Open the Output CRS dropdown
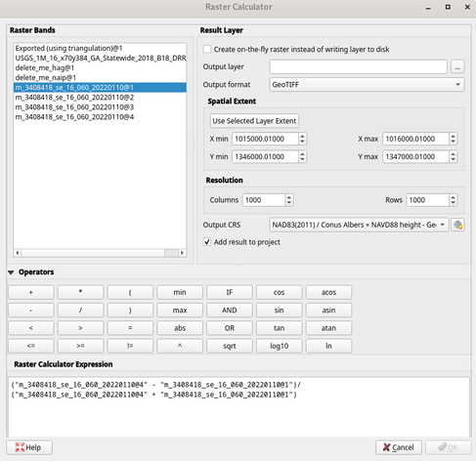This screenshot has height=461, width=476. pos(359,225)
